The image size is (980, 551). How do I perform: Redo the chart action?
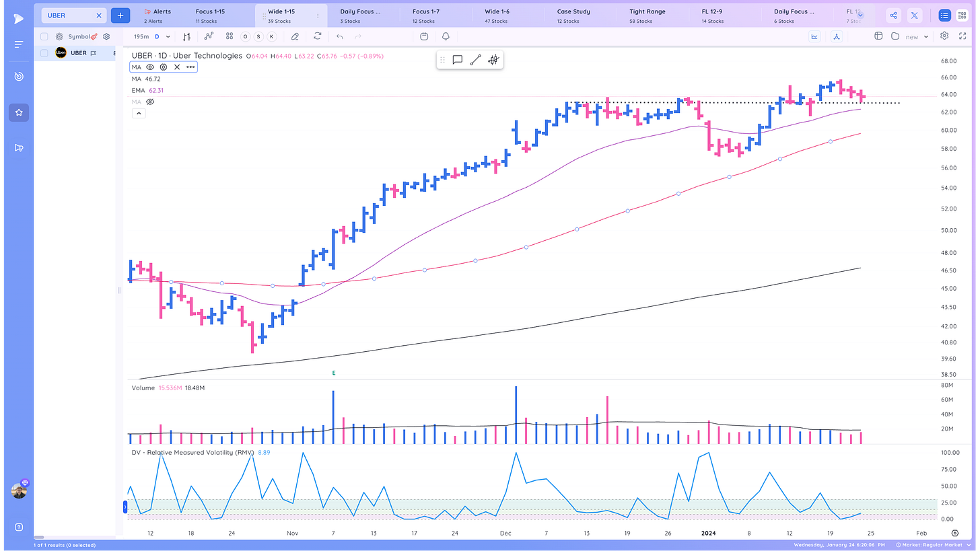[358, 36]
